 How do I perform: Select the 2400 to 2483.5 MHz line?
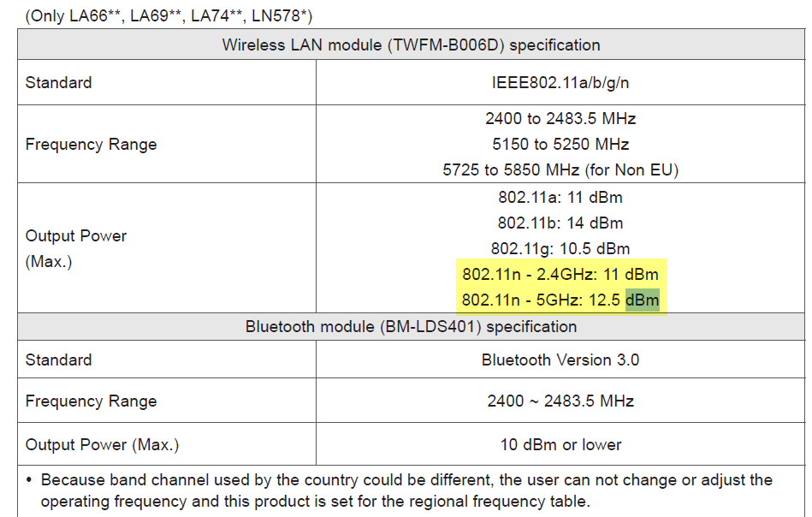[560, 119]
